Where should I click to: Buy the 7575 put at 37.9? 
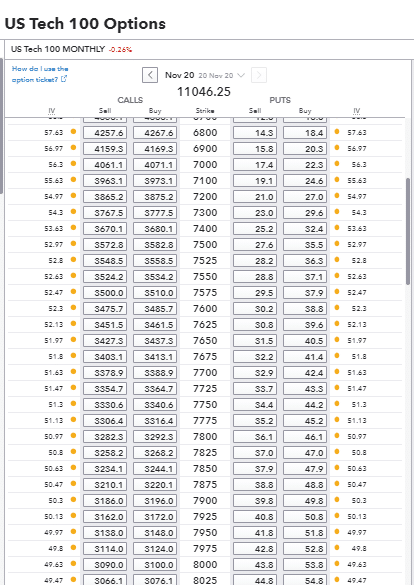(x=305, y=293)
